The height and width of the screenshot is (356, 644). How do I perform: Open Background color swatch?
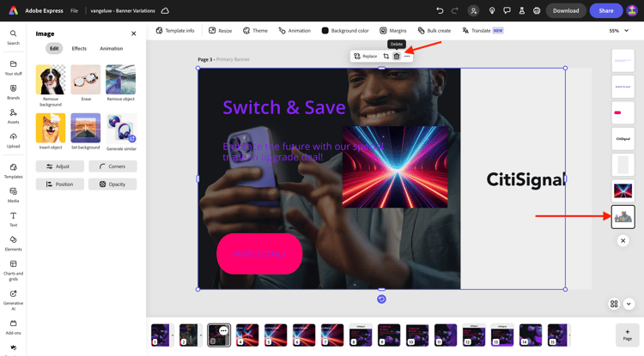[x=345, y=30]
